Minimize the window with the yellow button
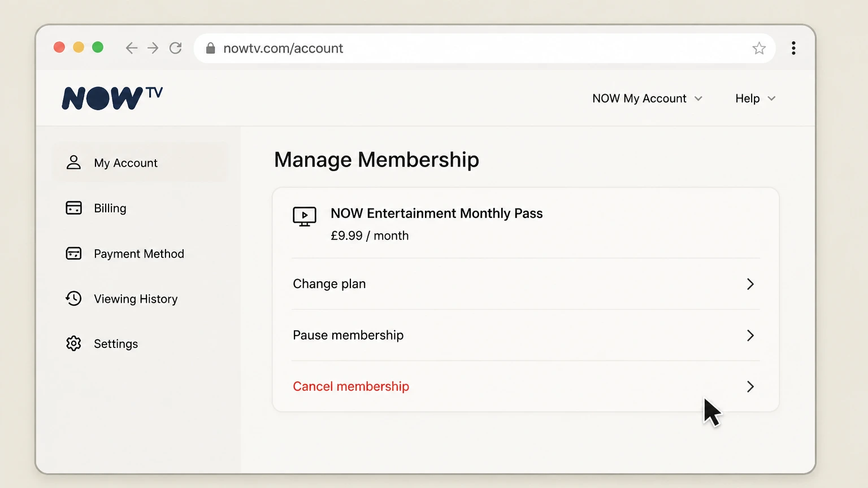 click(x=79, y=47)
